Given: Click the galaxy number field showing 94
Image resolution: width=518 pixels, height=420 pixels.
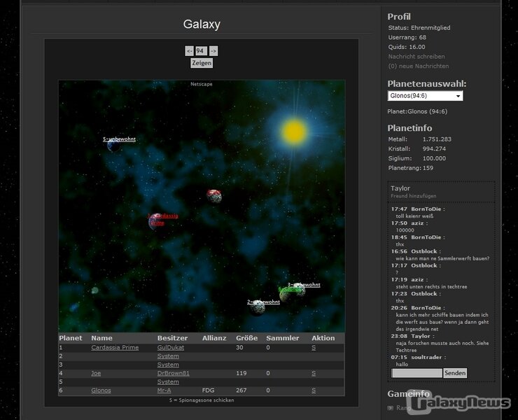Looking at the screenshot, I should 201,51.
